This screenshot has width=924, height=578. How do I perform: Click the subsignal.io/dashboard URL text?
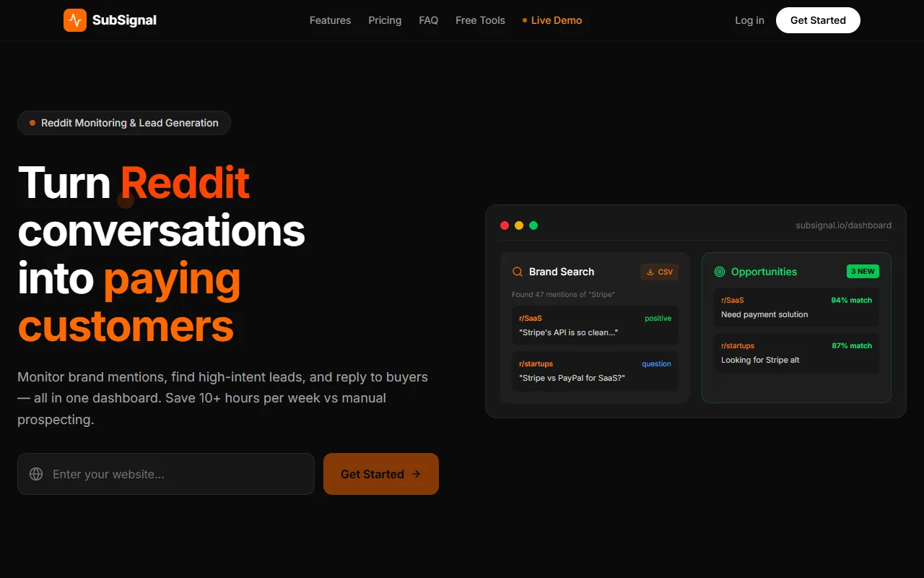844,225
